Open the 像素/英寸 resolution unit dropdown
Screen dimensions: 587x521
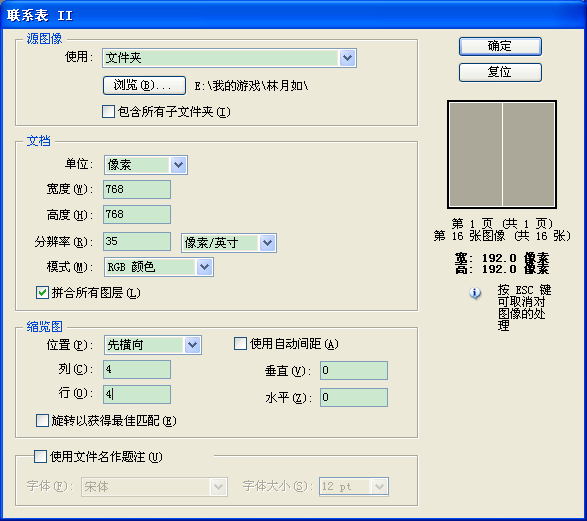tap(229, 243)
